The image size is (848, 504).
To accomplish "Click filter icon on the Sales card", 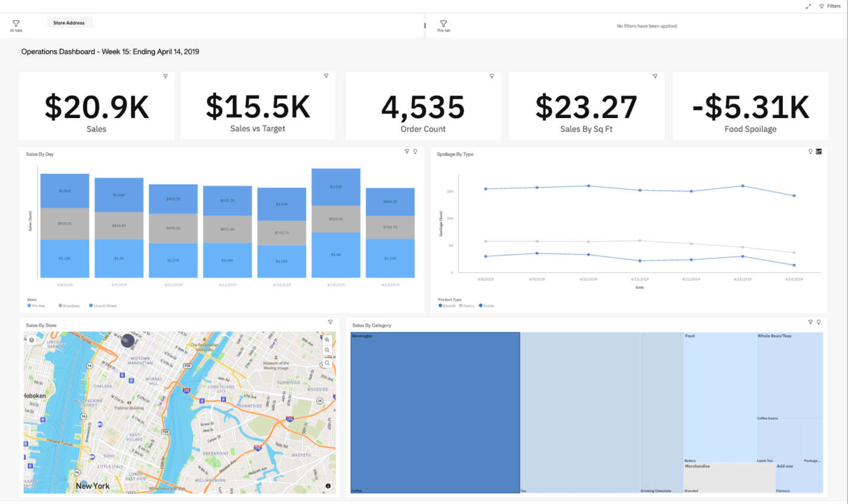I will (x=165, y=76).
